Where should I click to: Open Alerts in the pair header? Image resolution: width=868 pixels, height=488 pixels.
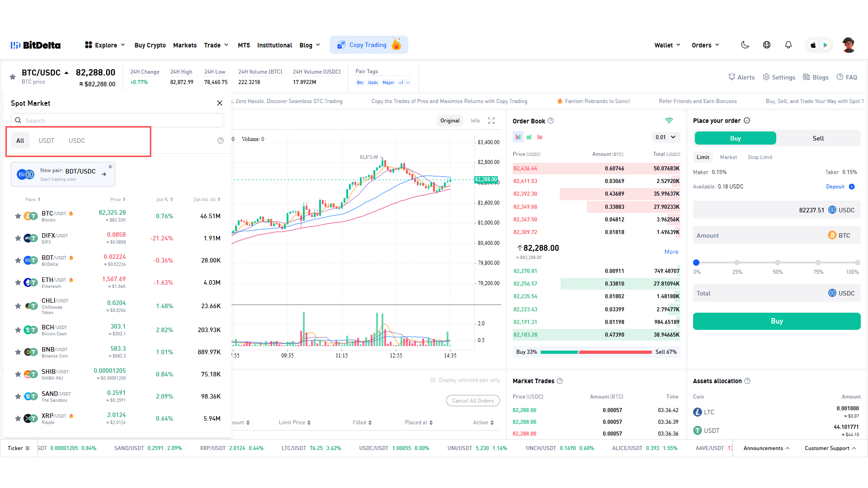click(741, 77)
